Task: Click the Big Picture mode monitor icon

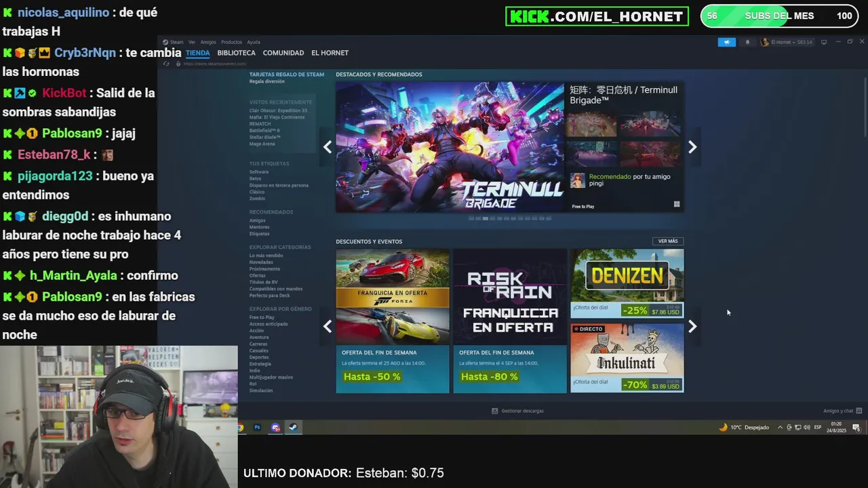Action: (824, 42)
